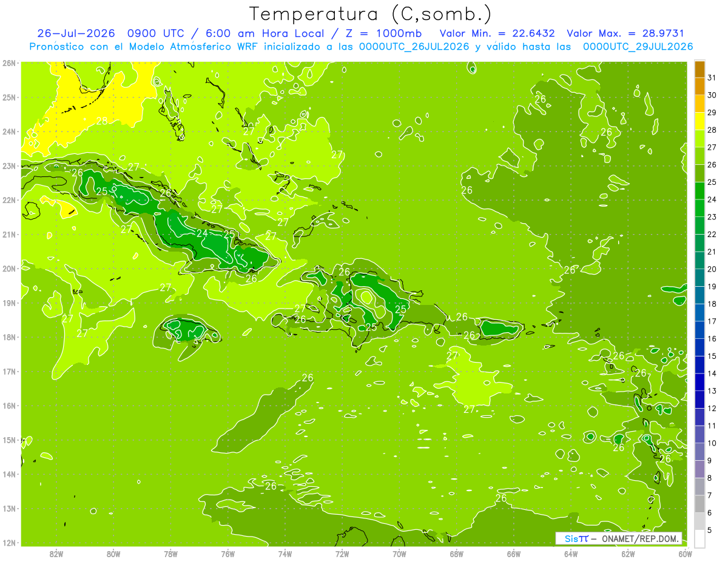
Task: Click the yellow legend band between 28 and 29
Action: click(699, 121)
